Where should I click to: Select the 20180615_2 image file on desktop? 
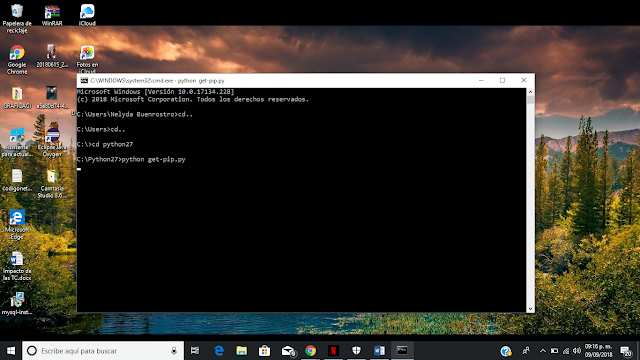click(x=52, y=56)
